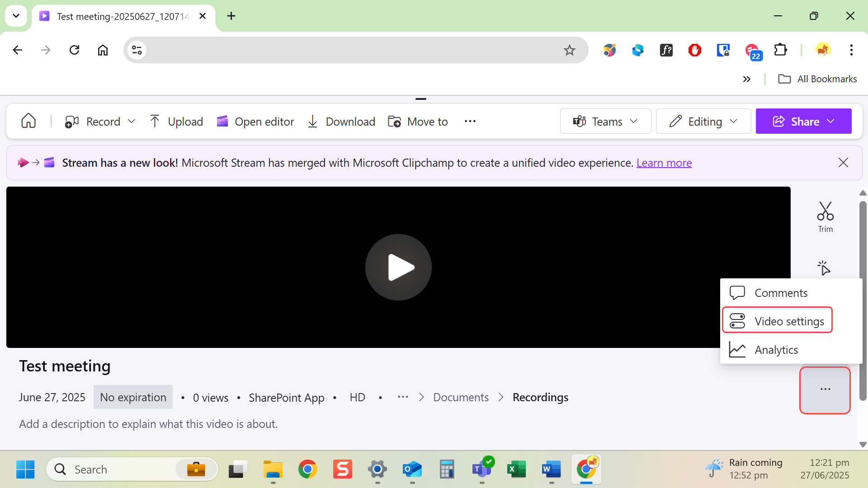Go back in browser
The width and height of the screenshot is (868, 488).
[x=18, y=50]
